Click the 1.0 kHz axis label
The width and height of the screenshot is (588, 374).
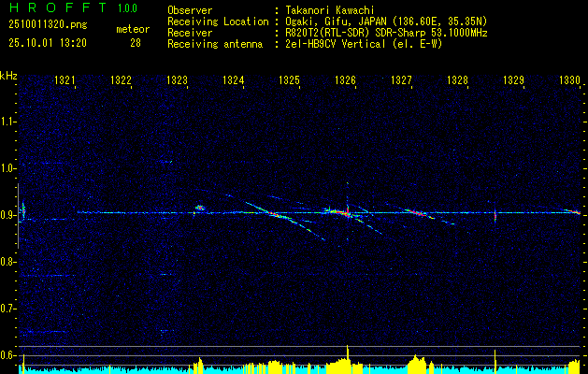click(x=7, y=169)
